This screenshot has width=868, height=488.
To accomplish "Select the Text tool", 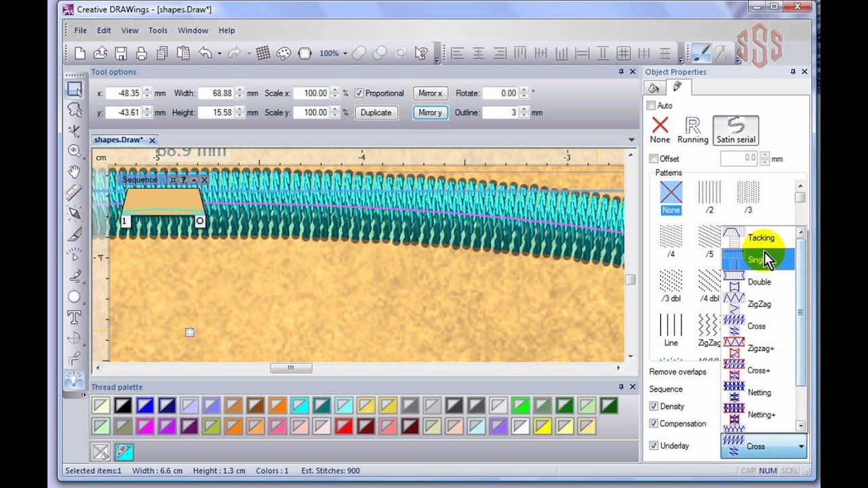I will (x=75, y=317).
